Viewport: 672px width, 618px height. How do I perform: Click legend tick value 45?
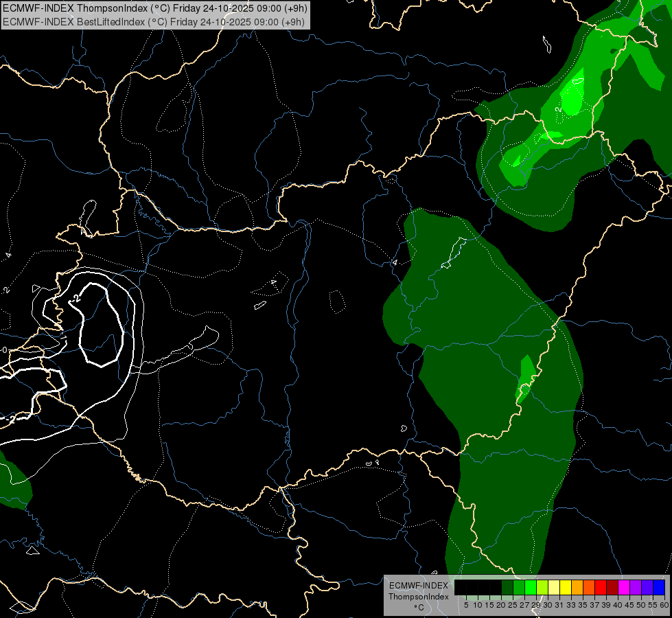[629, 605]
